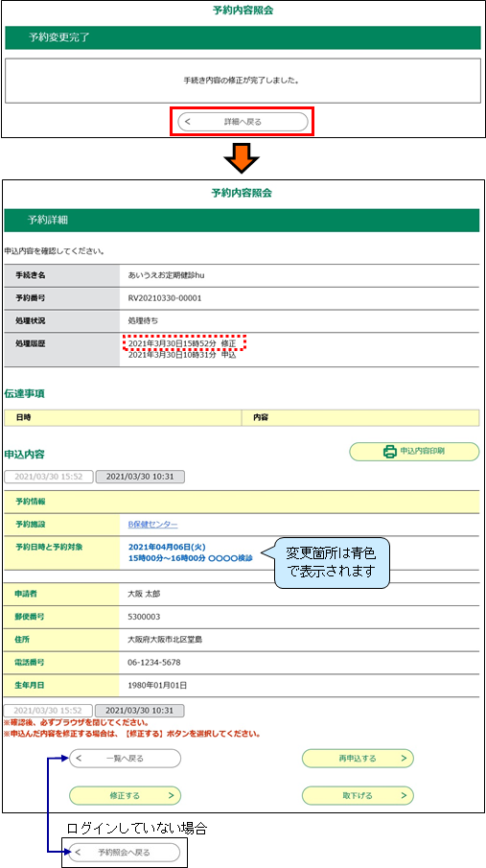
Task: Click the right chevron on 修正する
Action: pos(171,795)
